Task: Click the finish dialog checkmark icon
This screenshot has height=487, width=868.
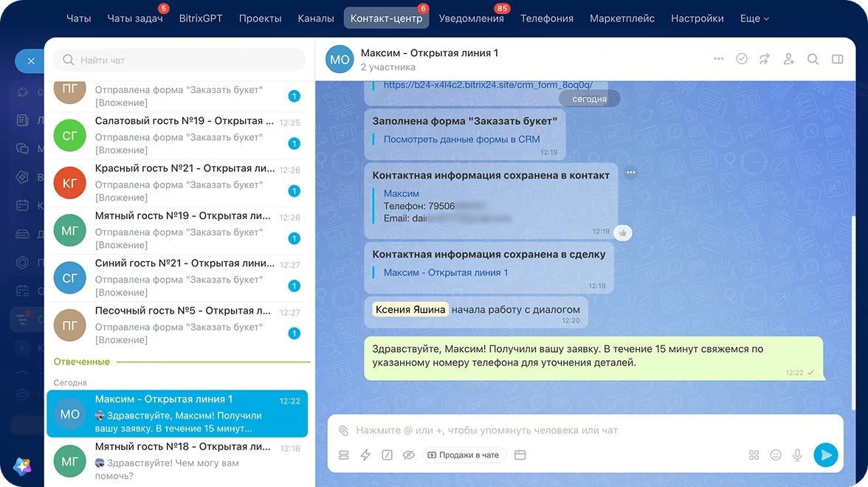Action: (x=742, y=59)
